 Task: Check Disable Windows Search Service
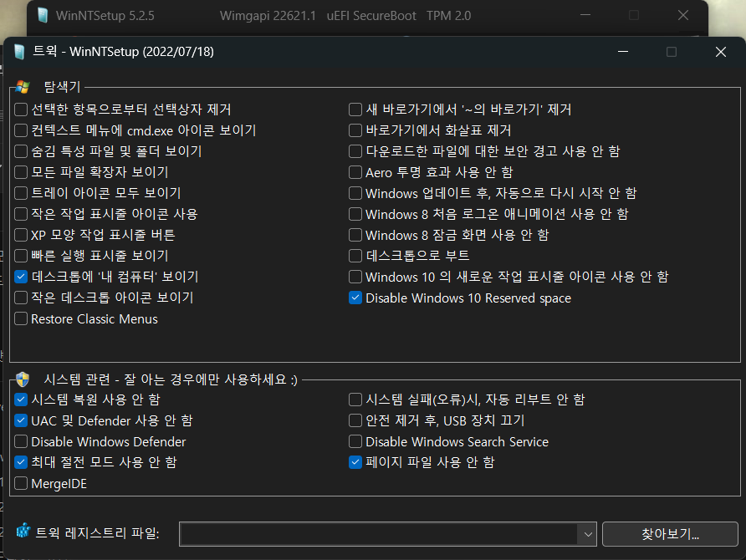pos(355,441)
